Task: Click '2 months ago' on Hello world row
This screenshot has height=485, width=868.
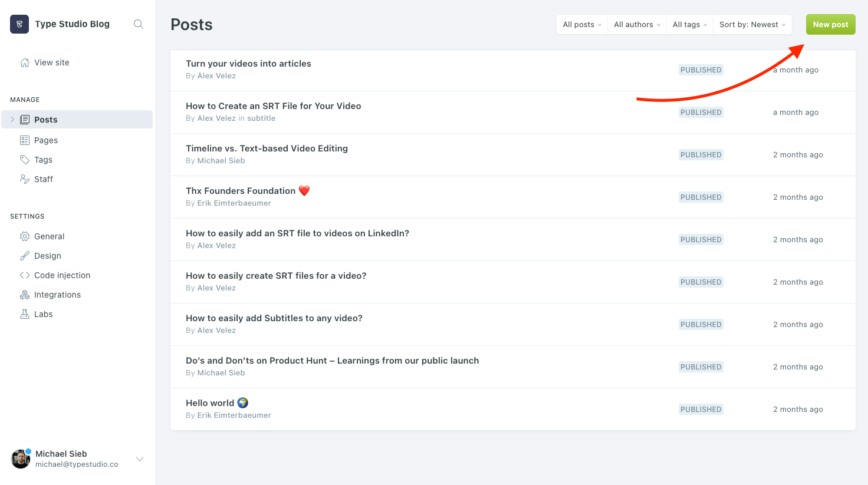Action: coord(798,410)
